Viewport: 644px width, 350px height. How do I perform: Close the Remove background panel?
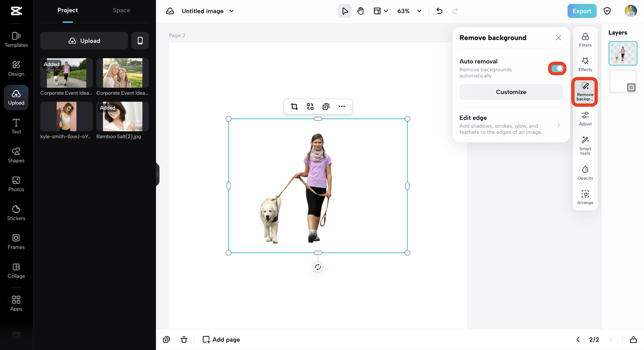coord(558,38)
